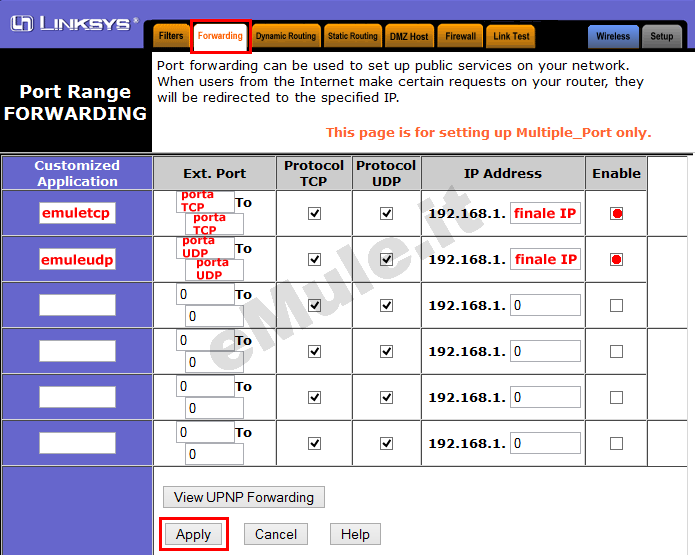
Task: Click the fifth row application name field
Action: click(77, 397)
